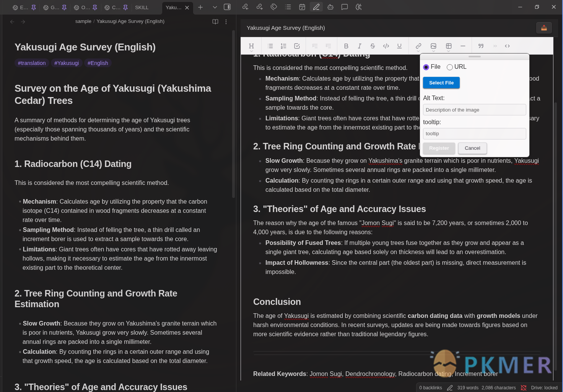This screenshot has width=563, height=392.
Task: Unpin the pinned tab starting with O
Action: [x=95, y=7]
